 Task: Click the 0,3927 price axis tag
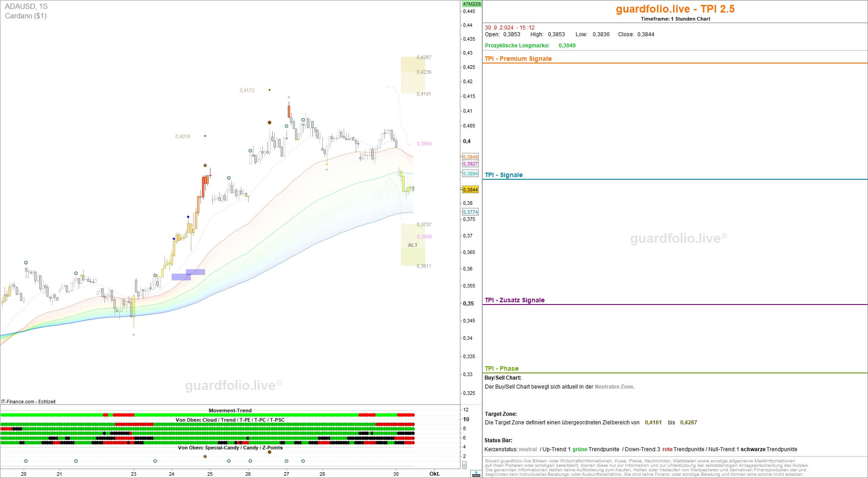pos(470,164)
